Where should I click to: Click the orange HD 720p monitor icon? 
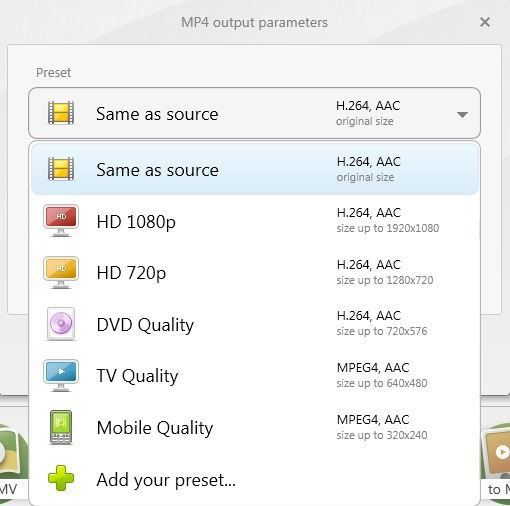click(61, 272)
